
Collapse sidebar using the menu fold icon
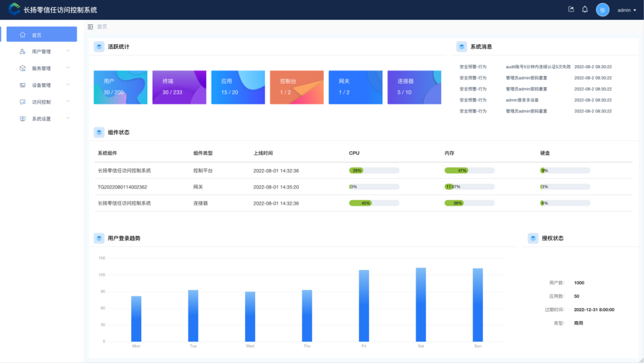point(91,27)
